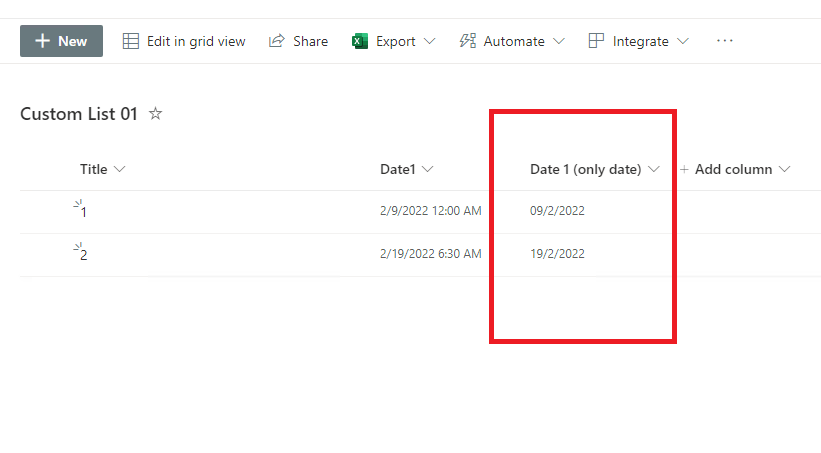
Task: Click the new-item glimmer icon on row 1
Action: (x=77, y=204)
